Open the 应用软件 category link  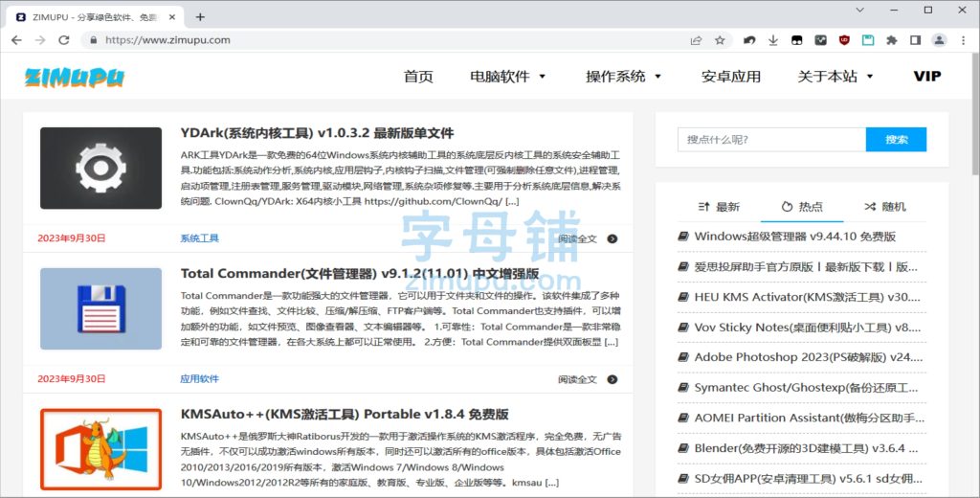(x=199, y=379)
